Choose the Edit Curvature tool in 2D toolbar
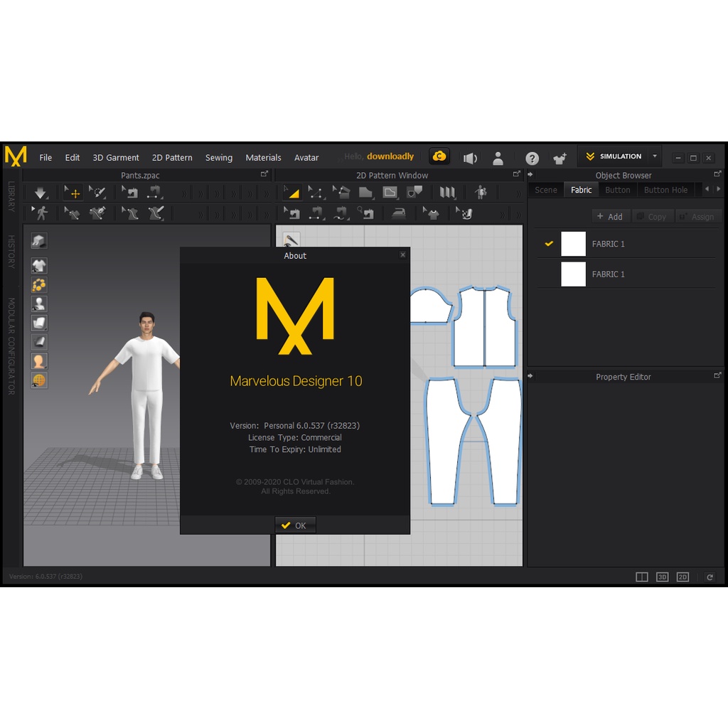Viewport: 728px width, 728px height. click(x=341, y=192)
